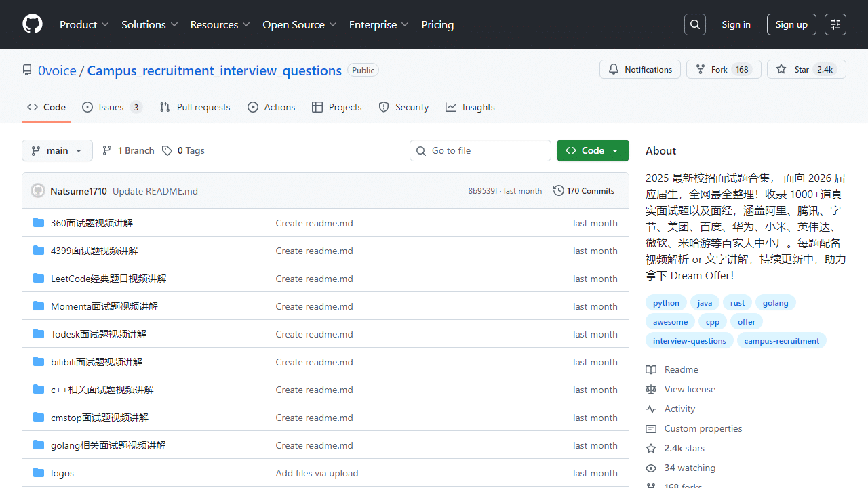Switch to the Security tab
868x488 pixels.
click(403, 107)
